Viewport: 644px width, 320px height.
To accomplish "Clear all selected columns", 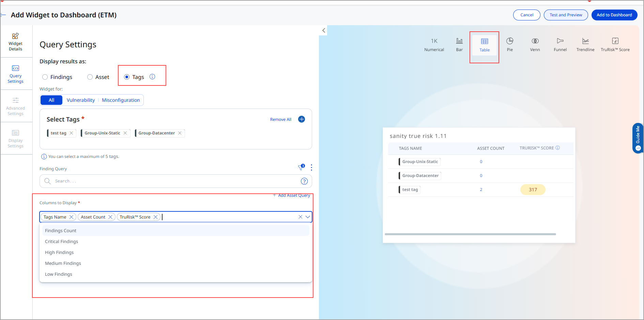I will [300, 217].
